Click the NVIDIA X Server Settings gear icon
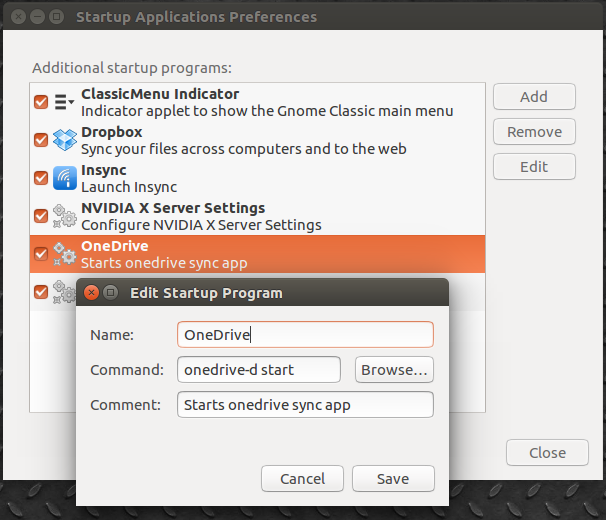 click(65, 216)
